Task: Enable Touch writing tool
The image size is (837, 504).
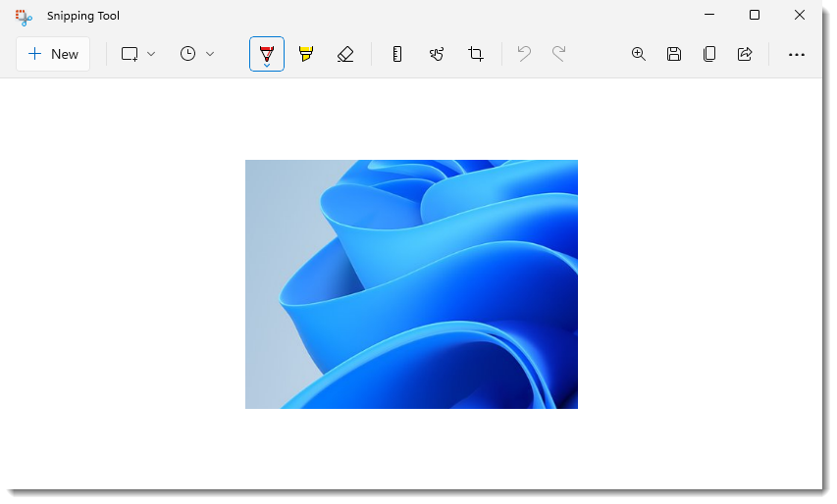Action: point(437,54)
